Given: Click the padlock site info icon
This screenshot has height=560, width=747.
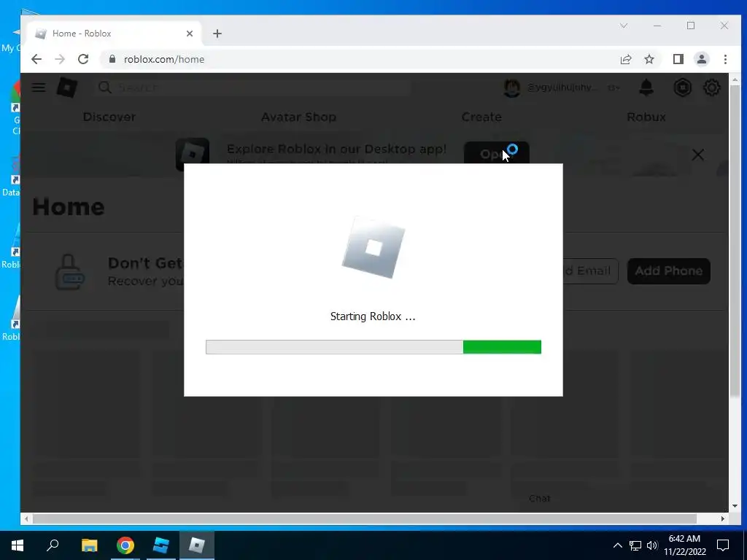Looking at the screenshot, I should coord(112,59).
